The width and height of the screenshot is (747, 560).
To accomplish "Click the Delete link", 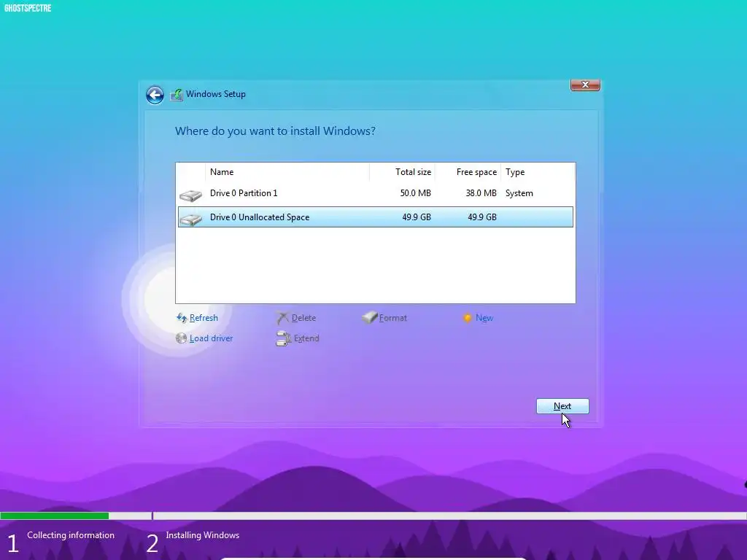I will tap(303, 318).
